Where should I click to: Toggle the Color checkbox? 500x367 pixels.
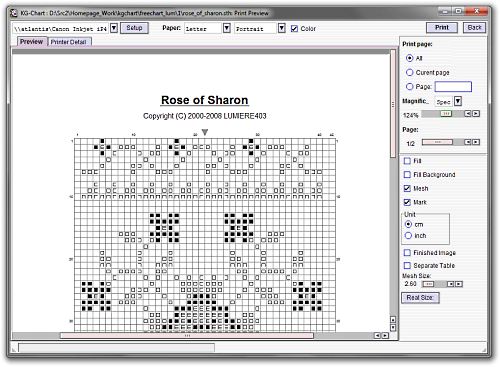point(294,29)
